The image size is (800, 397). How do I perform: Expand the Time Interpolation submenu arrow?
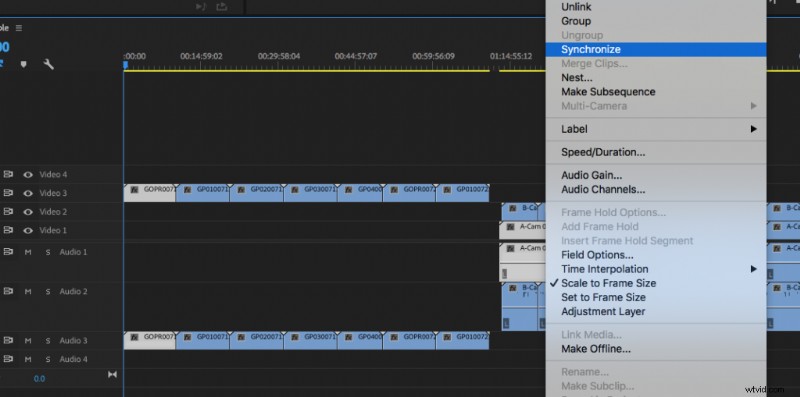[753, 269]
